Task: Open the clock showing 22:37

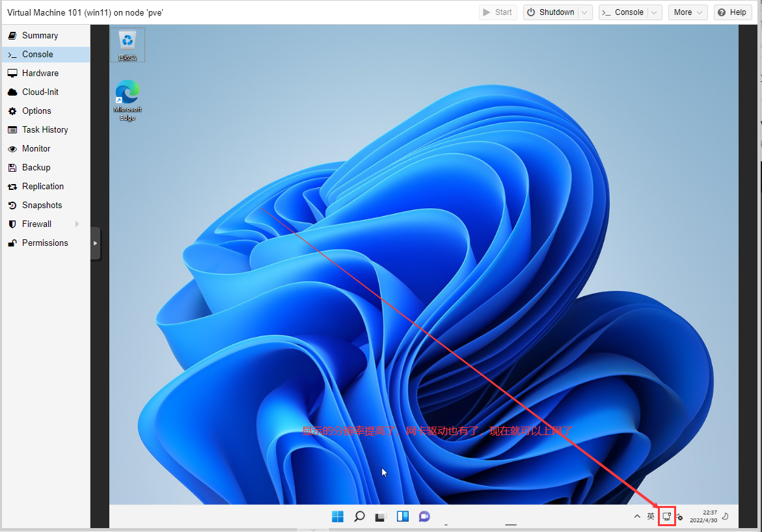Action: tap(703, 516)
